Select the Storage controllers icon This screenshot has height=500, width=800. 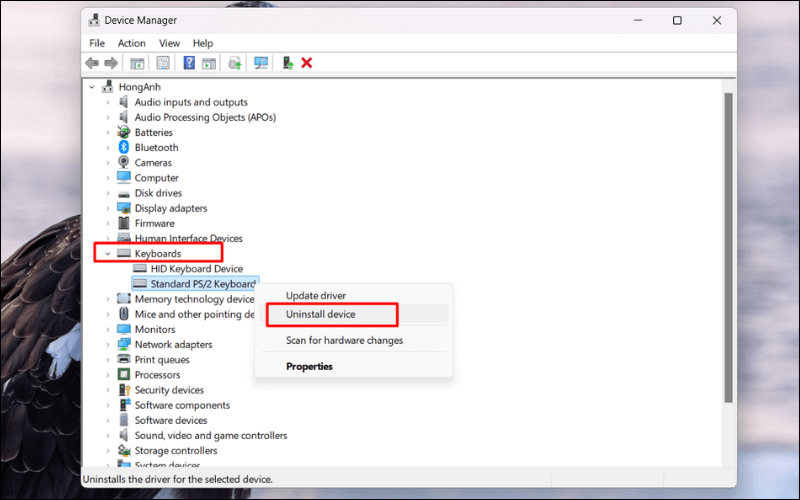click(123, 451)
